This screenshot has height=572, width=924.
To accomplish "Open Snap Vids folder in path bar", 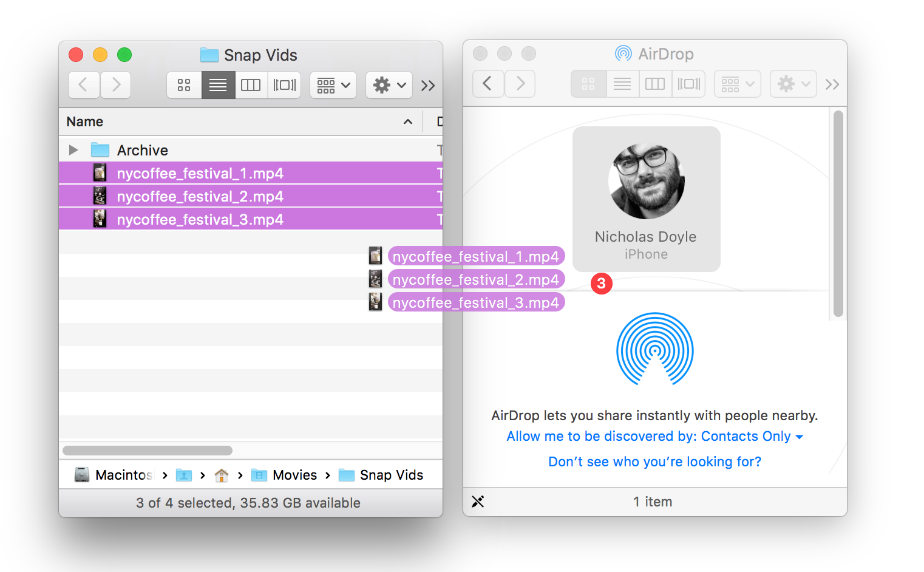I will point(381,475).
